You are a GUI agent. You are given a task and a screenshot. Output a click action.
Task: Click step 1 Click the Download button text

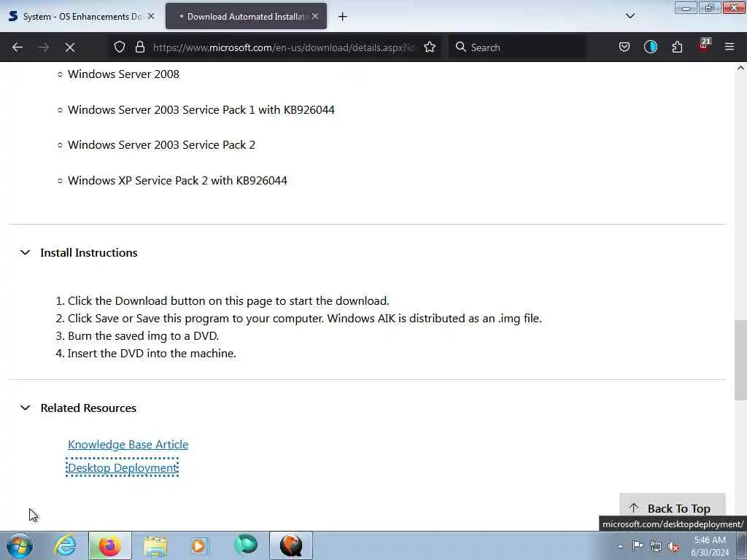pyautogui.click(x=228, y=301)
